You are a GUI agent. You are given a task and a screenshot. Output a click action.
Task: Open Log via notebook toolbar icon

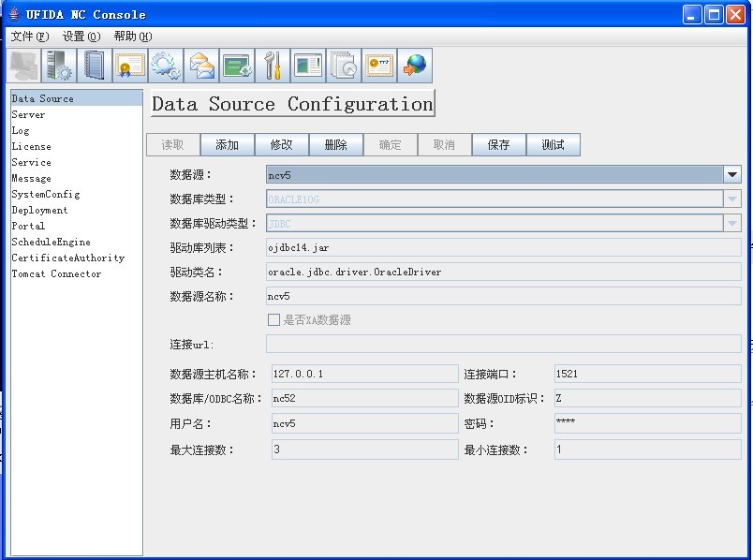95,66
